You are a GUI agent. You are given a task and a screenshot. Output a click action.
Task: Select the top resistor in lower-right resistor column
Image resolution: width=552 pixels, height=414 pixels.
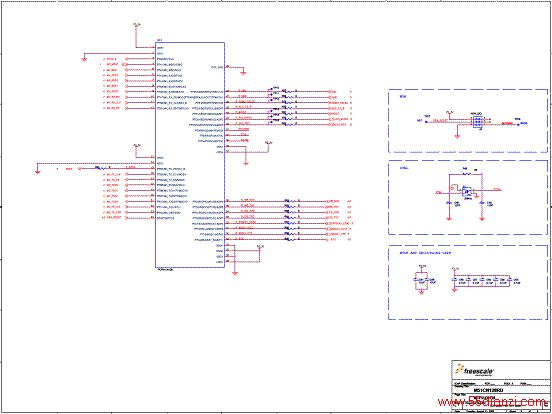(x=289, y=201)
